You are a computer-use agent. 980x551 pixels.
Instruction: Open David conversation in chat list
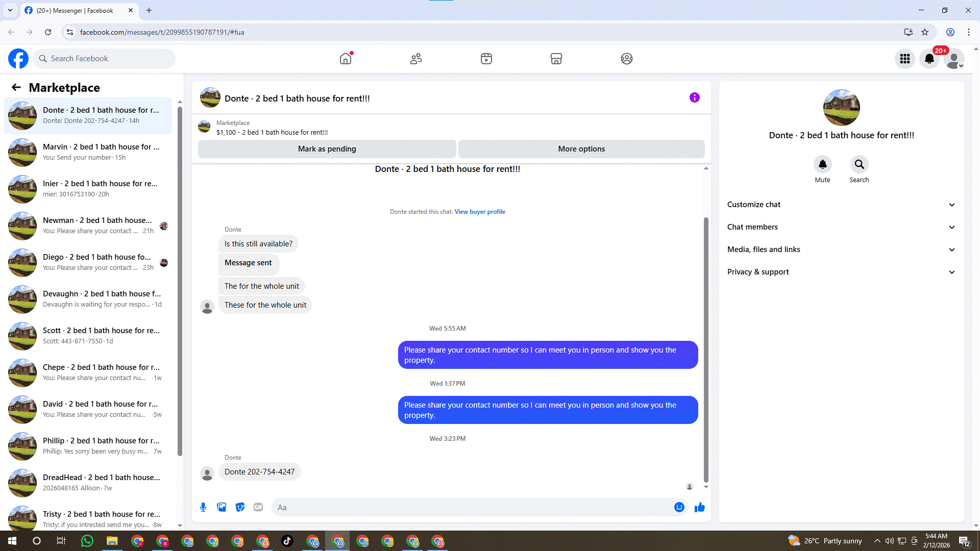pos(89,409)
